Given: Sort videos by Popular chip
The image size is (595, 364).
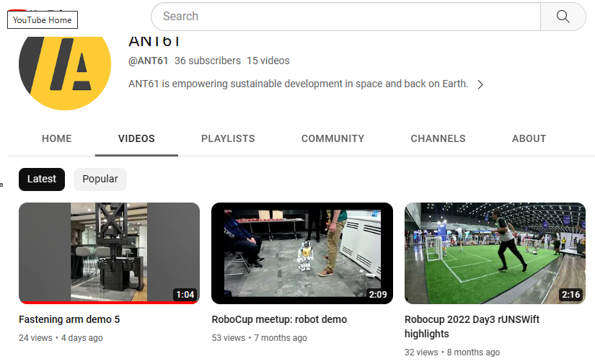Looking at the screenshot, I should [x=100, y=179].
